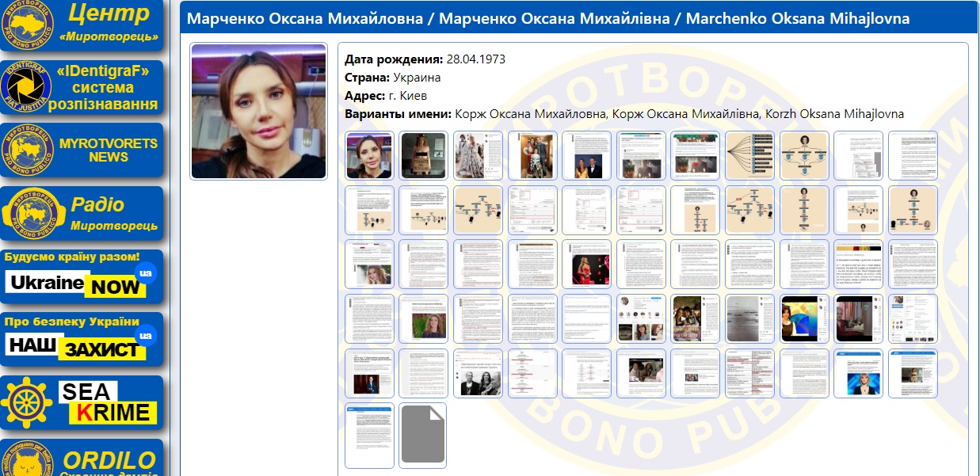Image resolution: width=980 pixels, height=476 pixels.
Task: Open the Центр «Миротворець» banner link
Action: pyautogui.click(x=82, y=25)
